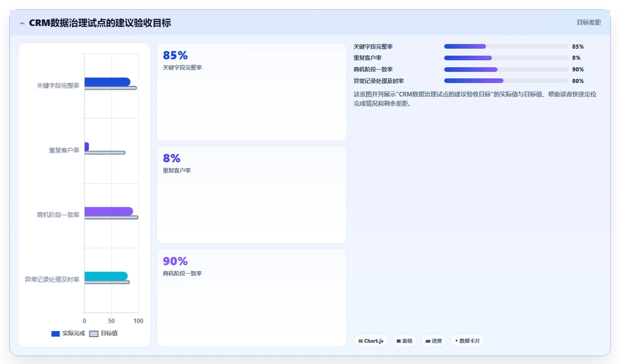Click the Chart.js tag chip
620x364 pixels.
[x=371, y=341]
